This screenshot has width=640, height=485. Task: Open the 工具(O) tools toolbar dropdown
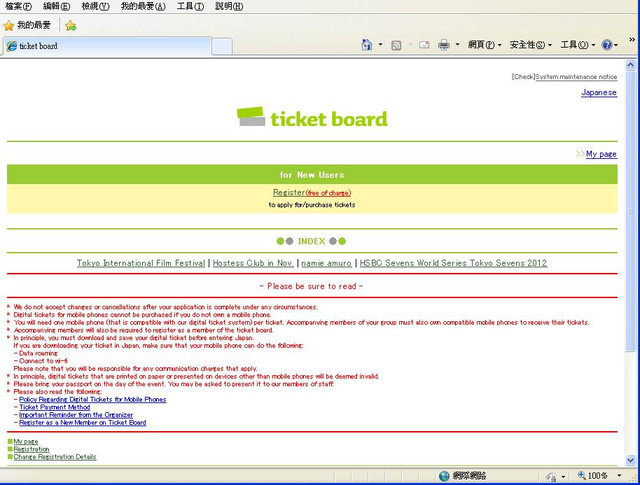(578, 44)
